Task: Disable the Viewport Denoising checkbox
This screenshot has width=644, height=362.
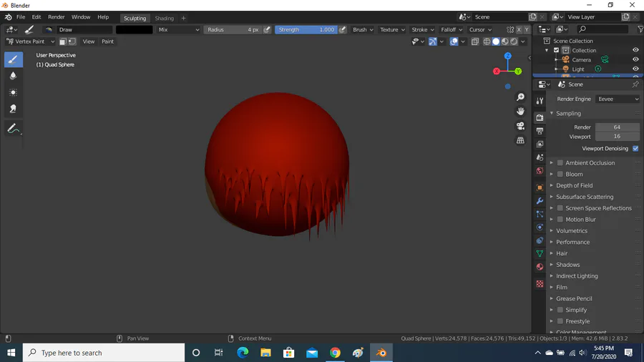Action: (x=635, y=149)
